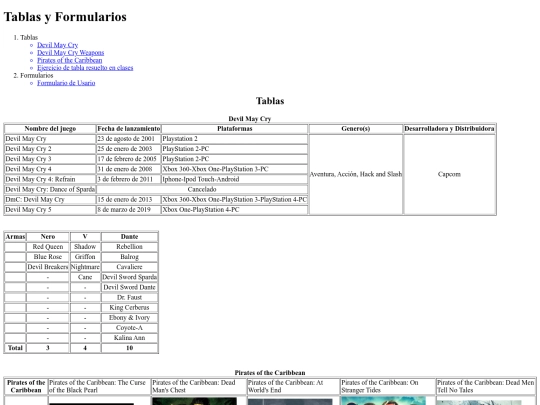This screenshot has height=405, width=540.
Task: Click the 'On Stranger Tides' title cell
Action: click(388, 386)
